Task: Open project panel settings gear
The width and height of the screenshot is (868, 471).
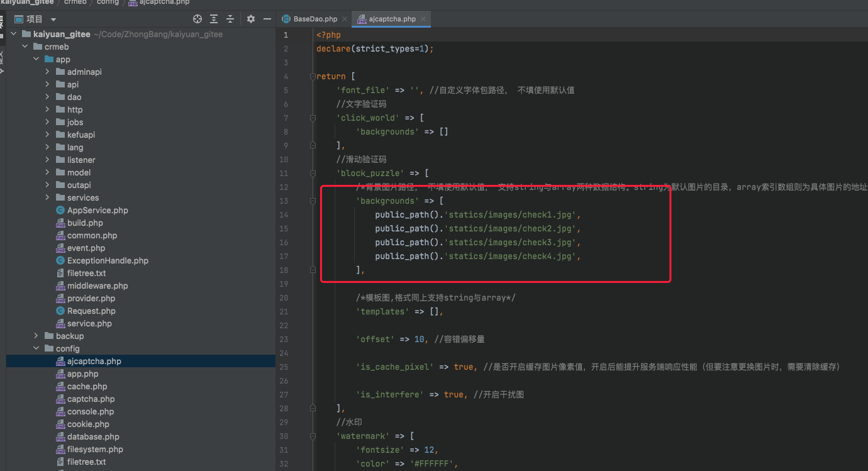Action: [x=251, y=19]
